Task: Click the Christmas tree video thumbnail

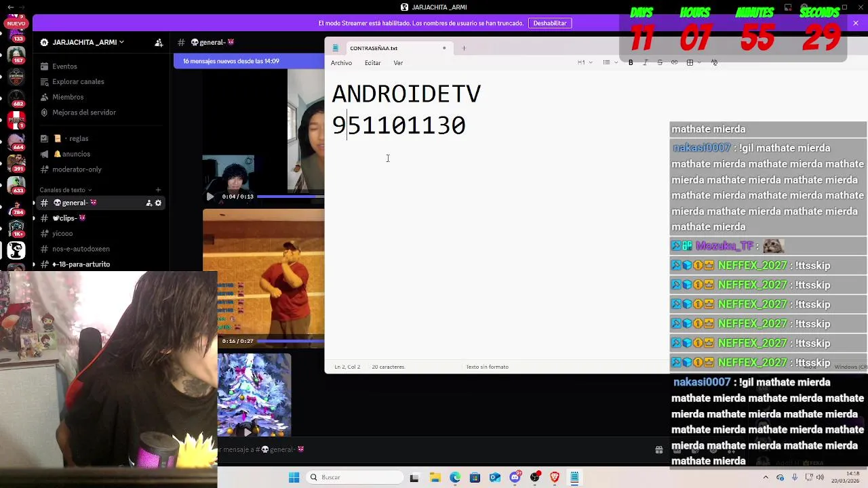Action: pos(254,395)
